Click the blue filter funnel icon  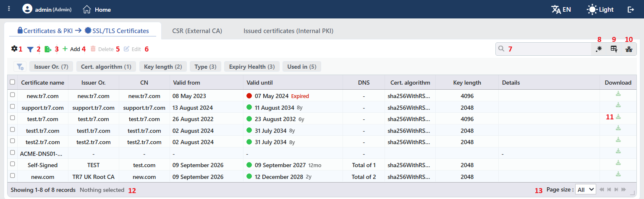click(30, 49)
